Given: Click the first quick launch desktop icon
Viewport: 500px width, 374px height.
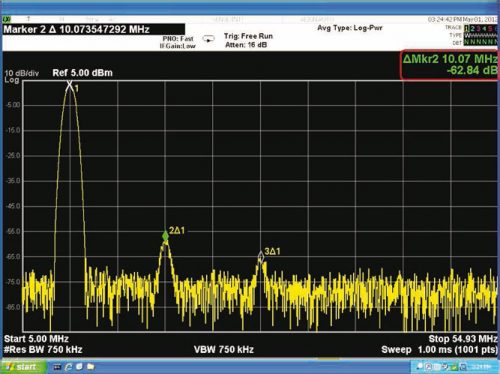Looking at the screenshot, I should (x=57, y=367).
